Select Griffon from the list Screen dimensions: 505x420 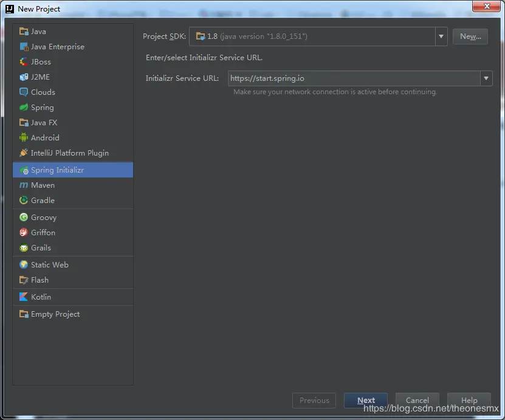(73, 233)
